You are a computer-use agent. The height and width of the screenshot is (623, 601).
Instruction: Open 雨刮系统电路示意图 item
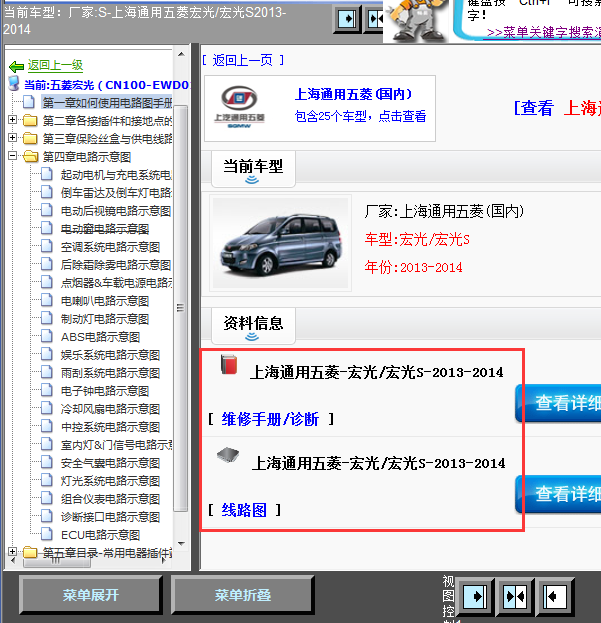point(110,373)
